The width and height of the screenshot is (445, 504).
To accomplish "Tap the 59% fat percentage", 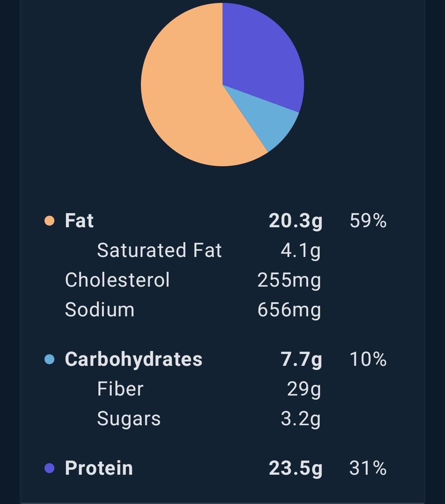I will coord(368,221).
